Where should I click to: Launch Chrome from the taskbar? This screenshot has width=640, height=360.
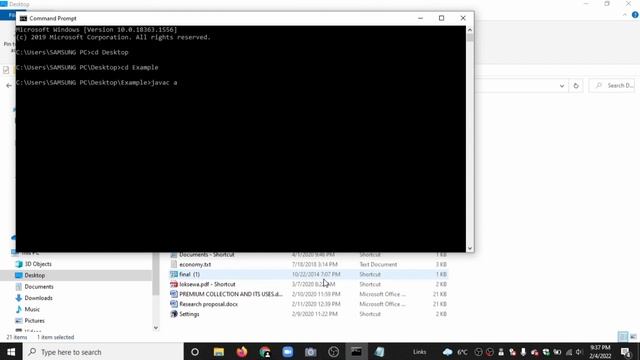264,352
